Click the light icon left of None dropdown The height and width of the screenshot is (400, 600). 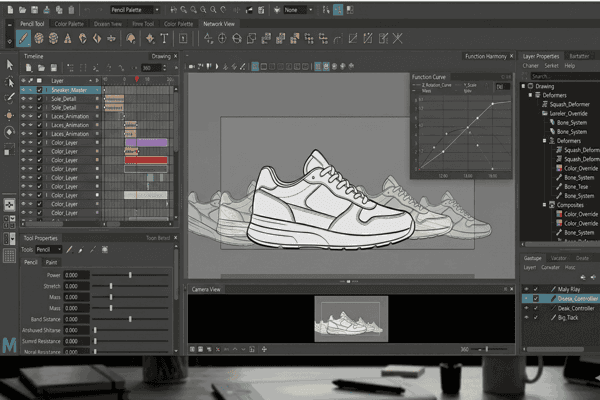pos(277,10)
